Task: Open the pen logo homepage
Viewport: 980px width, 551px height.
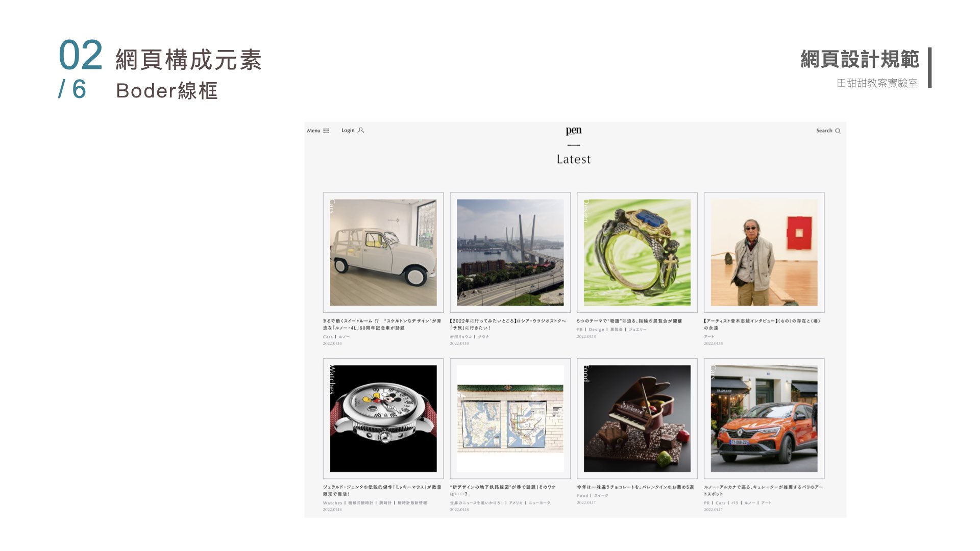Action: (574, 131)
